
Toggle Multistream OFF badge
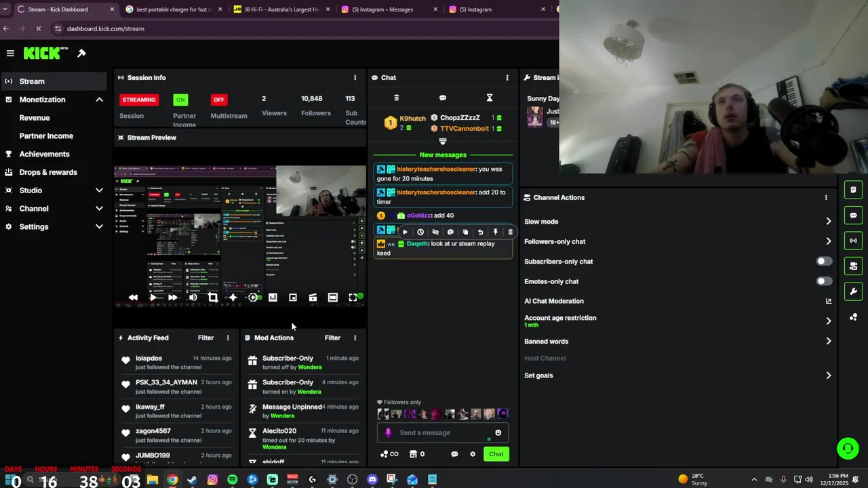coord(218,100)
